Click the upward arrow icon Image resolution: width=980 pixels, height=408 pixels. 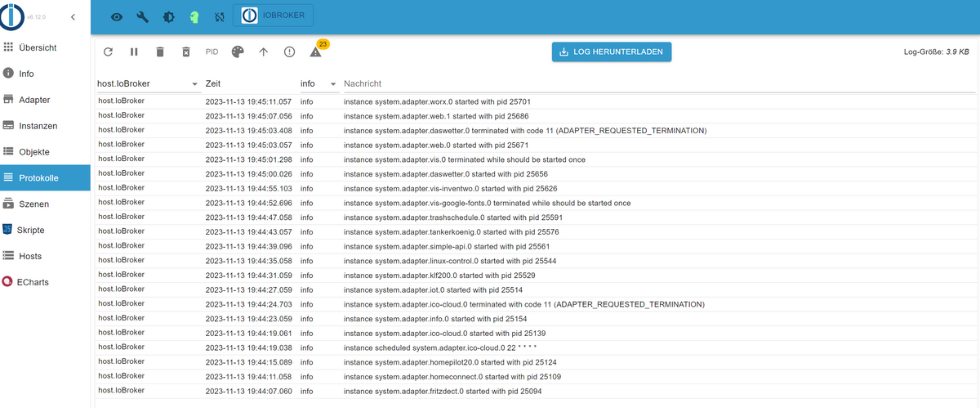pos(263,52)
